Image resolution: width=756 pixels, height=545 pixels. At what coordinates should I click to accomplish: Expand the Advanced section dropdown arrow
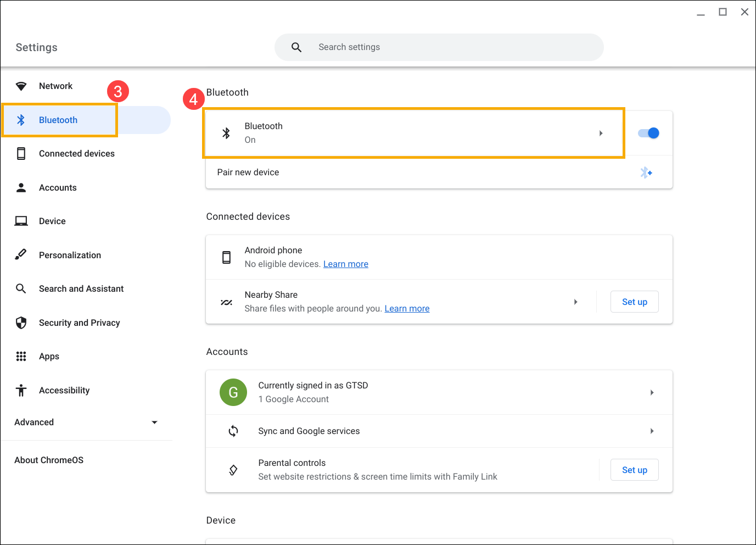tap(154, 422)
